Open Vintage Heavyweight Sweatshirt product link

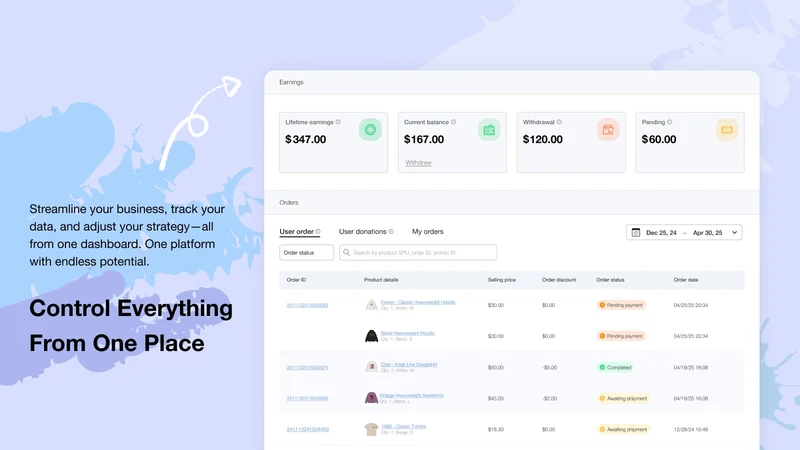click(412, 395)
